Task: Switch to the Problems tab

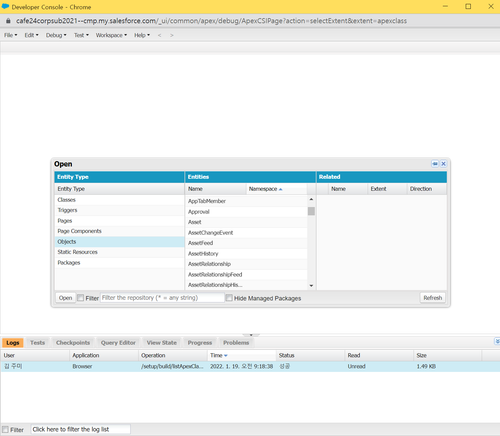Action: 236,343
